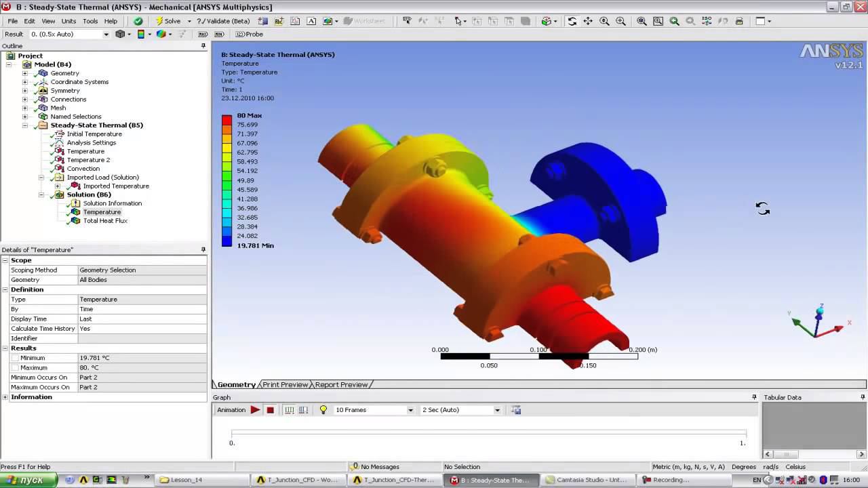Collapse the Scope details section
Viewport: 868px width, 488px height.
(x=5, y=260)
